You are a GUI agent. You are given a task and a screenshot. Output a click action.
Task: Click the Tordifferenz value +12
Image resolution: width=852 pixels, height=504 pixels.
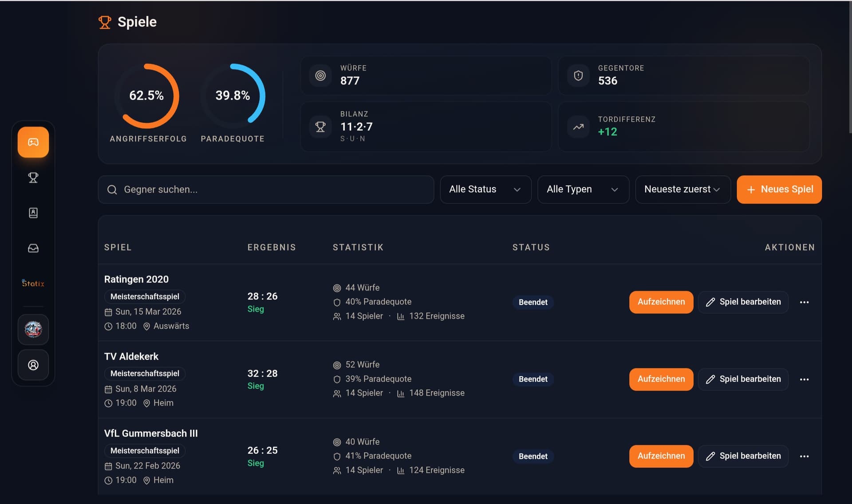(x=607, y=132)
